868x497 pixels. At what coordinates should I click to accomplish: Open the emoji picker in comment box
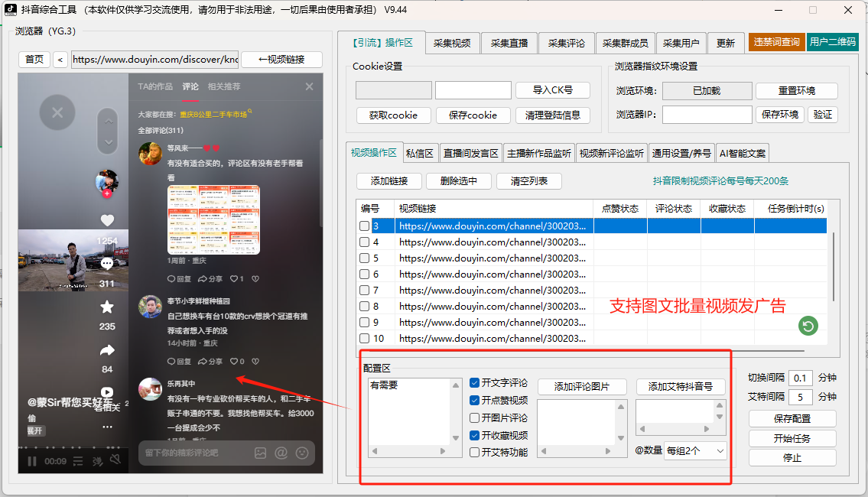(x=301, y=453)
